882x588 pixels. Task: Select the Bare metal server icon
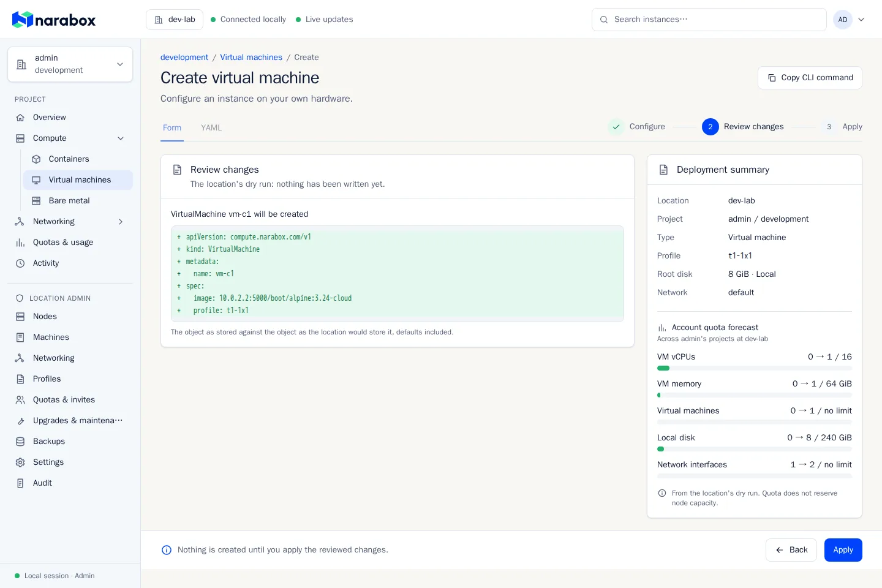tap(36, 201)
